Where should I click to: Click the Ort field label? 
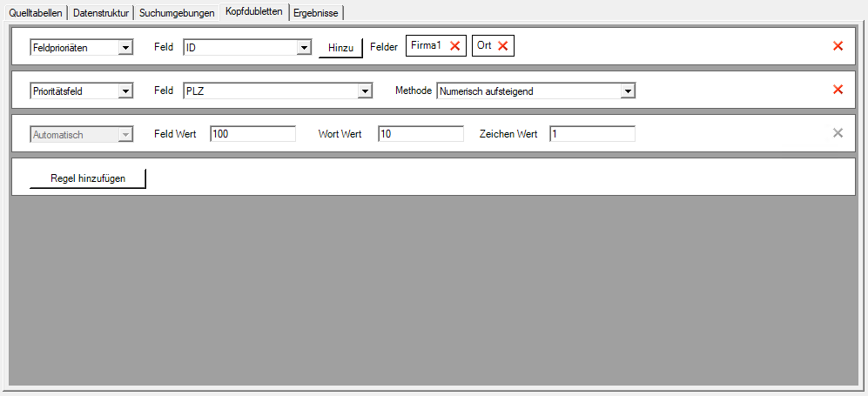[484, 46]
